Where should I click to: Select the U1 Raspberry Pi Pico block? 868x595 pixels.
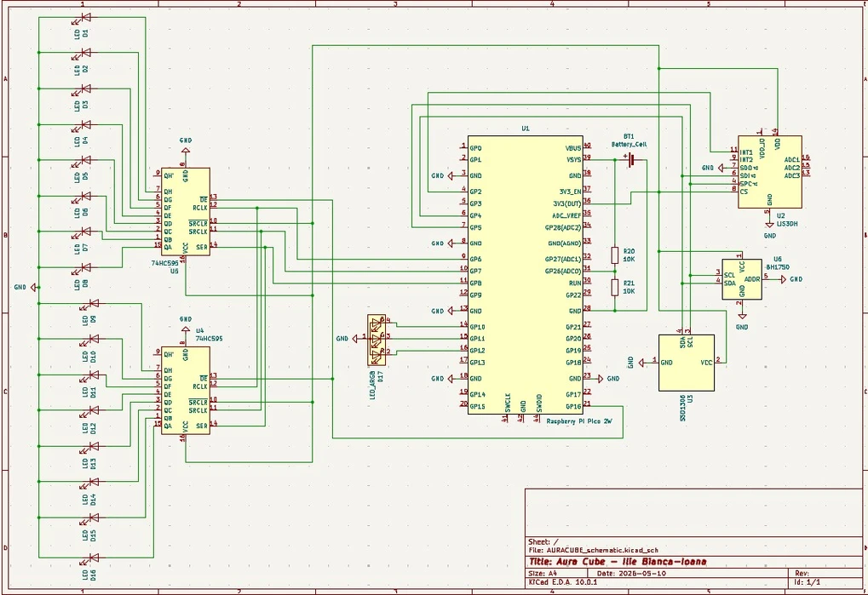click(526, 275)
